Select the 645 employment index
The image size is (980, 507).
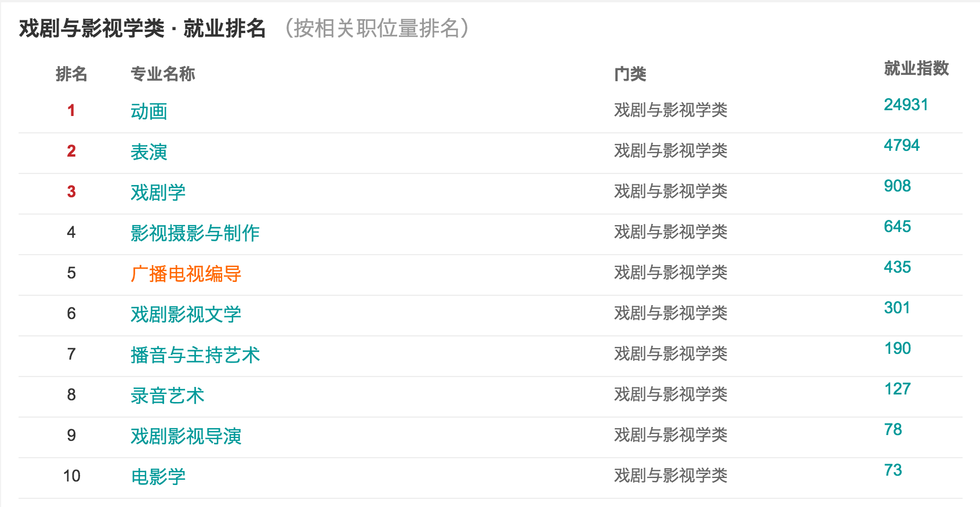897,227
